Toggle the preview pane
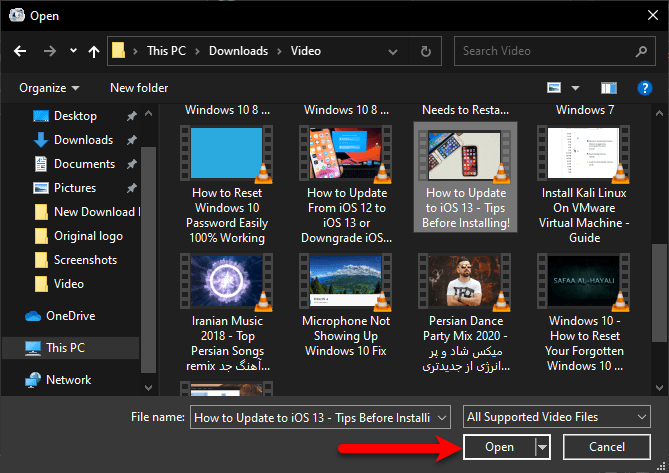 (x=609, y=88)
